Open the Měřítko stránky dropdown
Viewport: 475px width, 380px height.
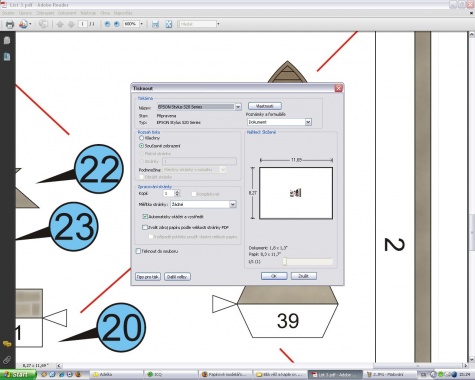[x=233, y=204]
